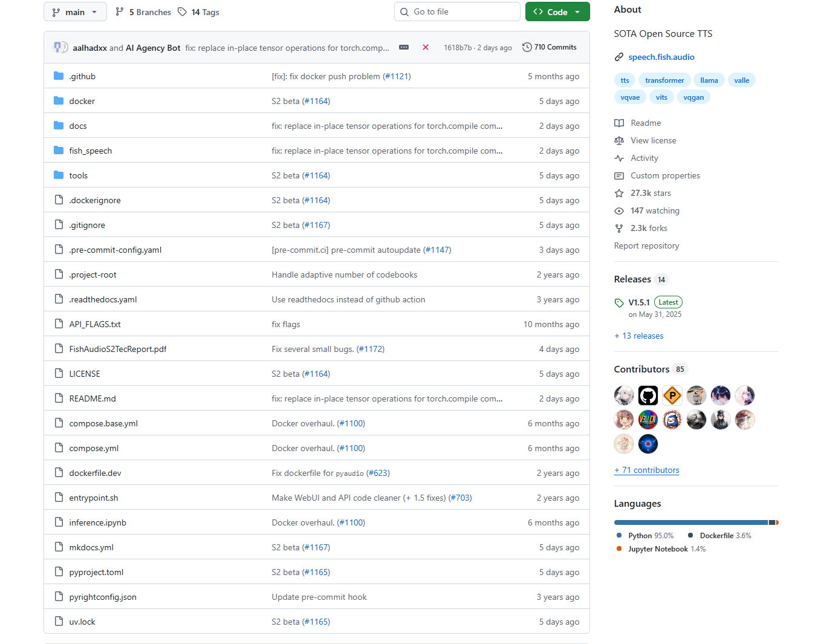
Task: Open compose.base.yml file
Action: tap(103, 423)
